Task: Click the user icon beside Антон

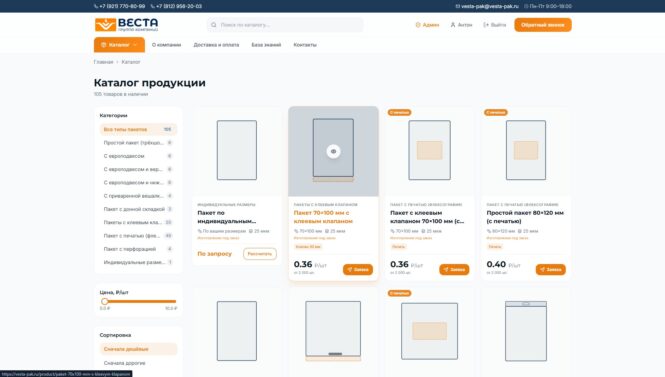Action: click(453, 25)
